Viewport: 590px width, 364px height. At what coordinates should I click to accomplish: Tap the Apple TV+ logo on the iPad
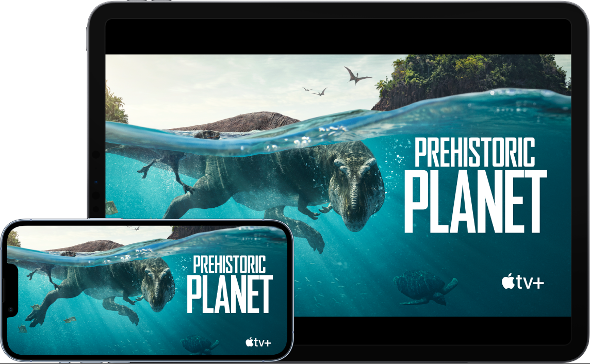pos(522,282)
